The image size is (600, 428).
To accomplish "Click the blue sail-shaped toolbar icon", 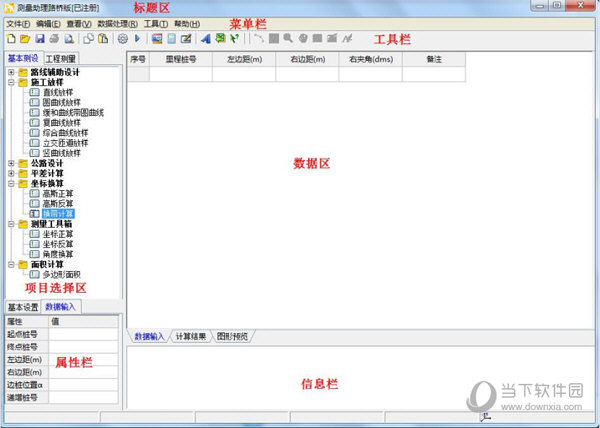I will [x=206, y=39].
